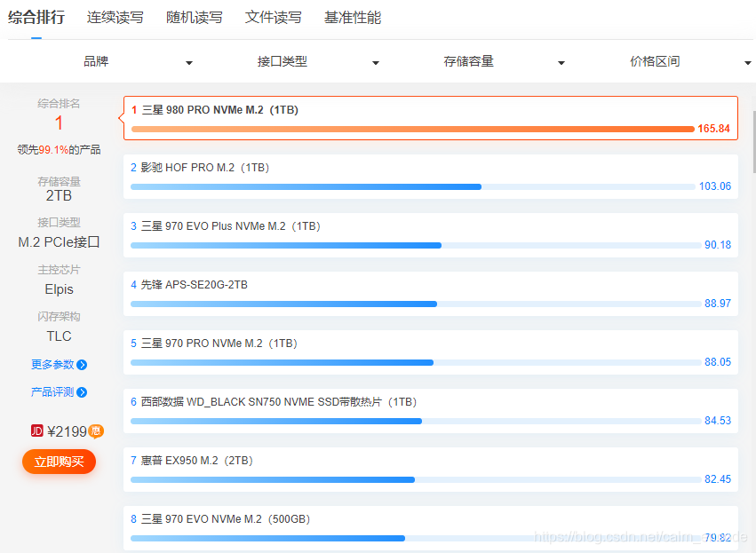Click the 立即购买 button

(x=59, y=462)
